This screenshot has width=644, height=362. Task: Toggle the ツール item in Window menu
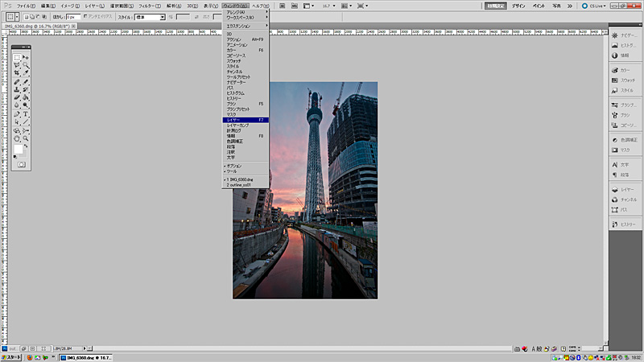coord(246,171)
